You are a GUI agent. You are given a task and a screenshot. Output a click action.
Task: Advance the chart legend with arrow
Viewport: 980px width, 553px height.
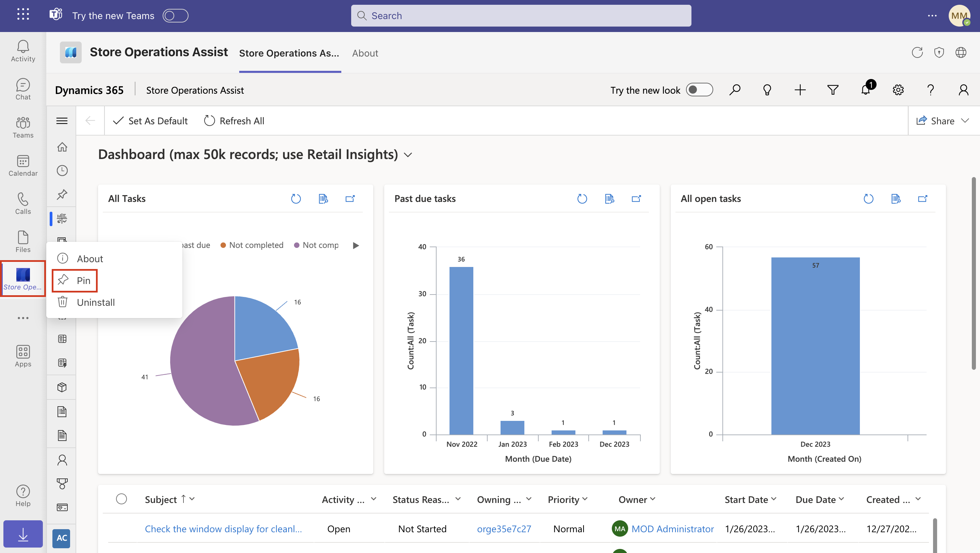pos(356,245)
